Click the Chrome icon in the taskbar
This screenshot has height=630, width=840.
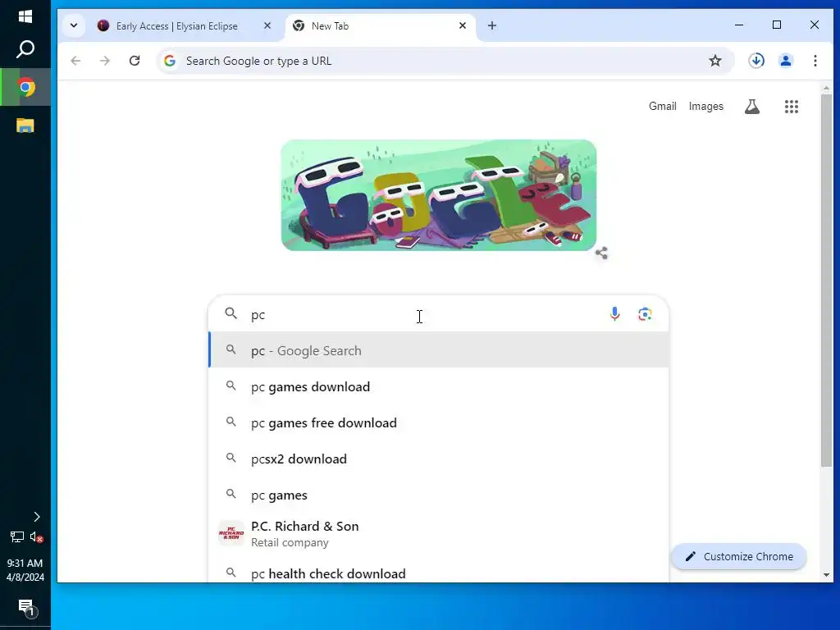click(x=25, y=87)
